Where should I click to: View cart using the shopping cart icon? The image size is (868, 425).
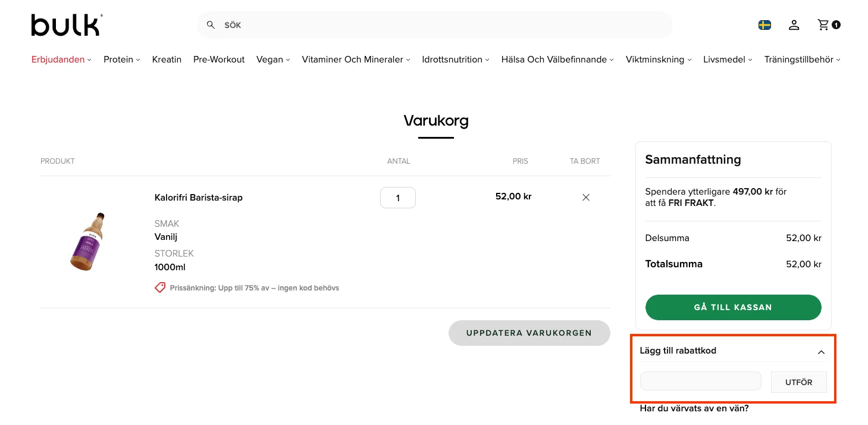pos(823,24)
